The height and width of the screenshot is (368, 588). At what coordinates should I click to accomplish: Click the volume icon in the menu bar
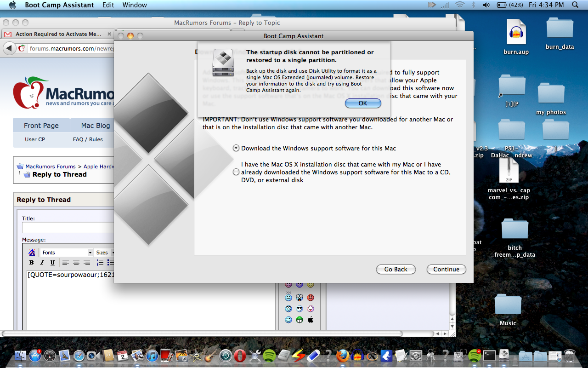(x=486, y=5)
